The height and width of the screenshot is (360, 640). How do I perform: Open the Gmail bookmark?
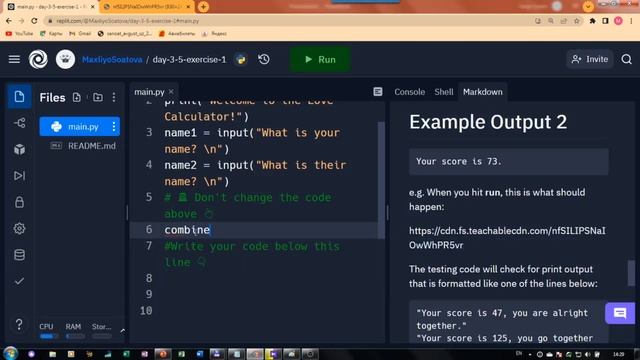(80, 33)
